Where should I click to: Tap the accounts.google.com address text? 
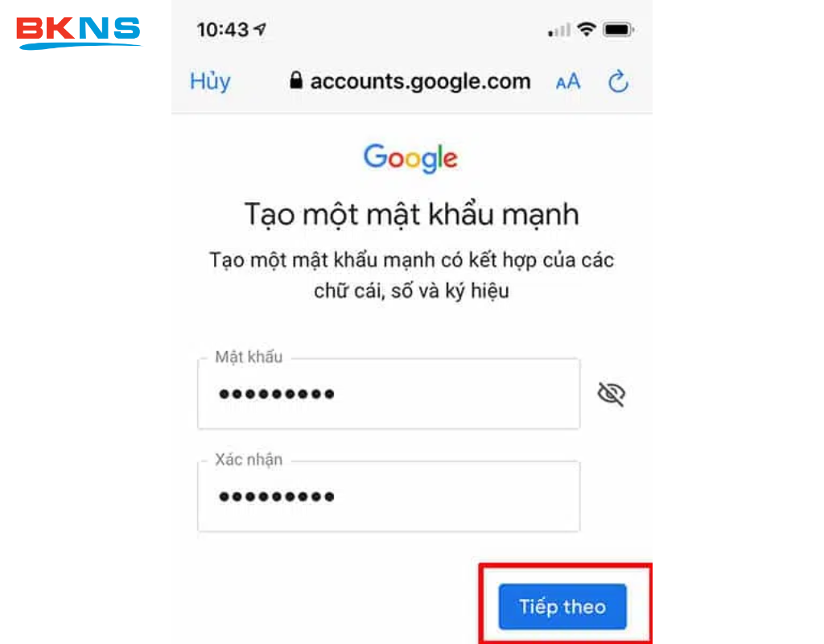[x=420, y=81]
